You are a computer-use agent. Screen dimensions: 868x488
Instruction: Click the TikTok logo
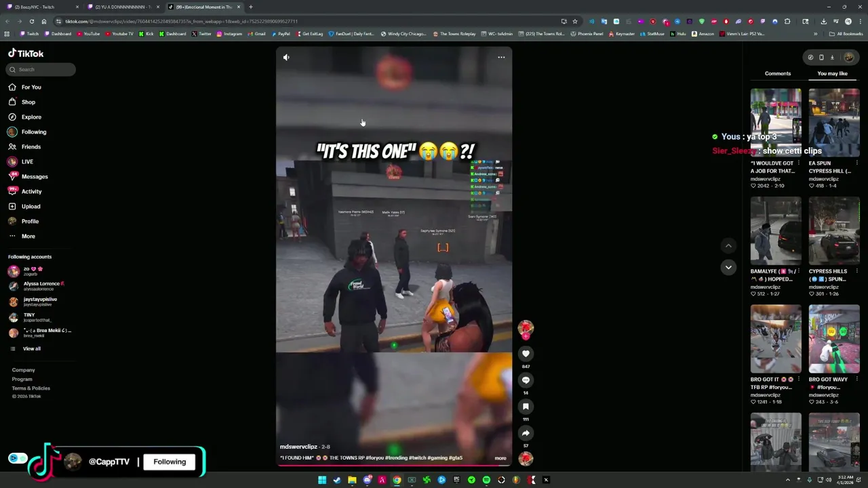pos(26,54)
